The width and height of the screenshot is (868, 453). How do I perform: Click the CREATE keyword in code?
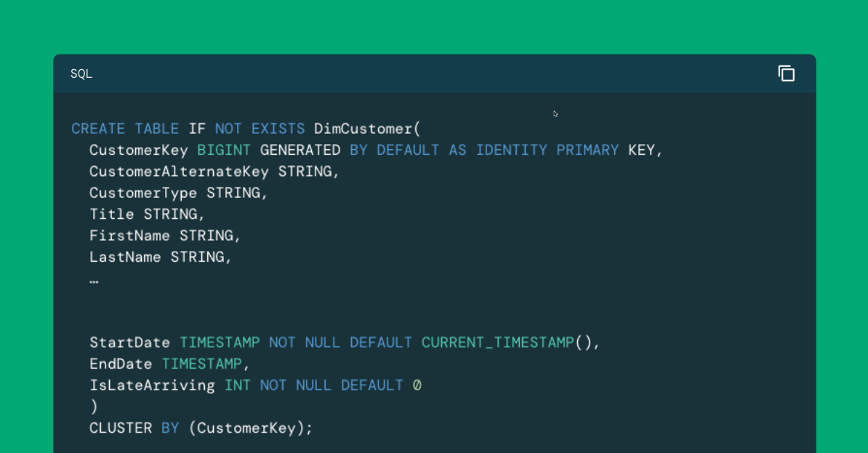click(98, 129)
